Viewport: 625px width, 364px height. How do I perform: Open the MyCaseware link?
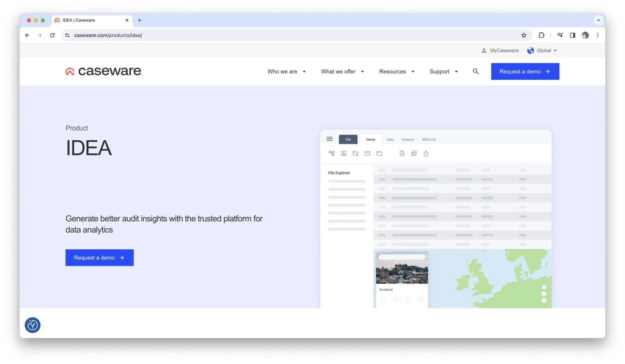tap(504, 50)
